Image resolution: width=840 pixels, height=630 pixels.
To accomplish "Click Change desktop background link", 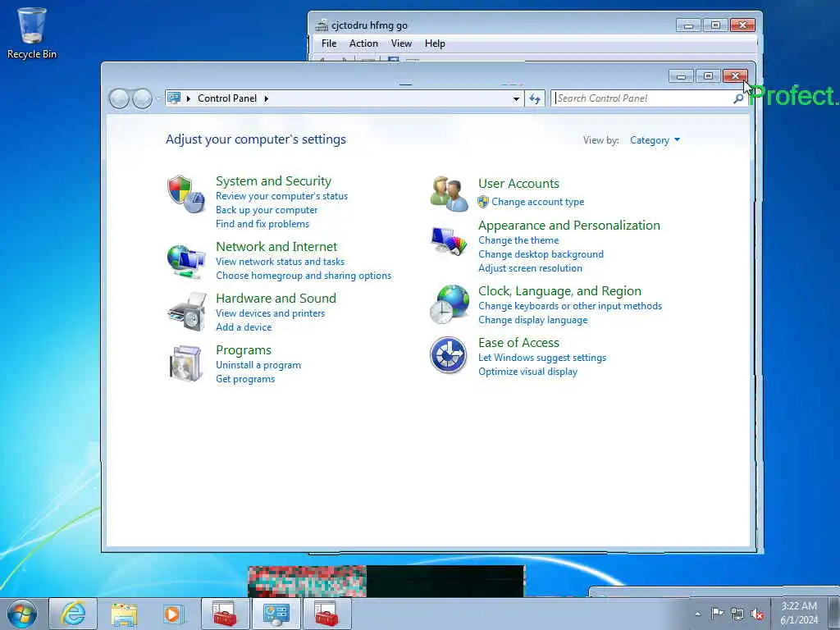I will [541, 254].
